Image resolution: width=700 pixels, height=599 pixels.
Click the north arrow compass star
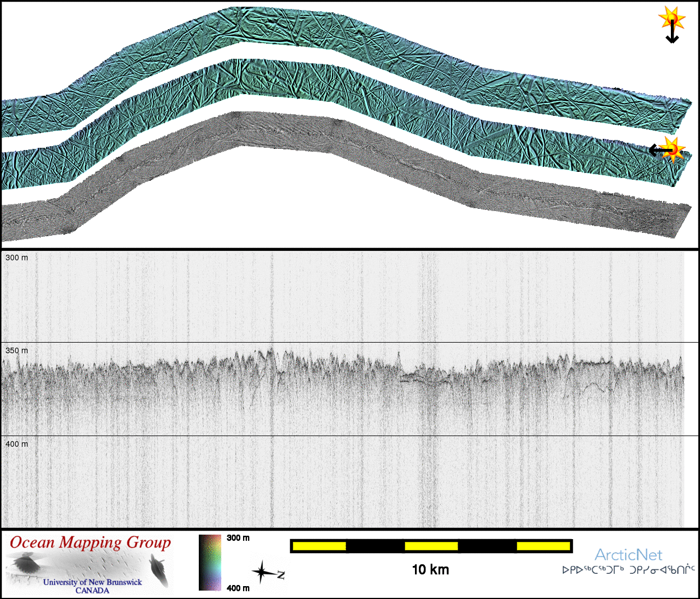[262, 573]
